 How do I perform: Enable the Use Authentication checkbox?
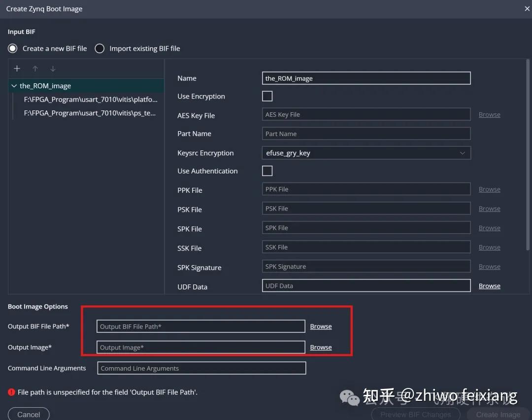coord(267,171)
